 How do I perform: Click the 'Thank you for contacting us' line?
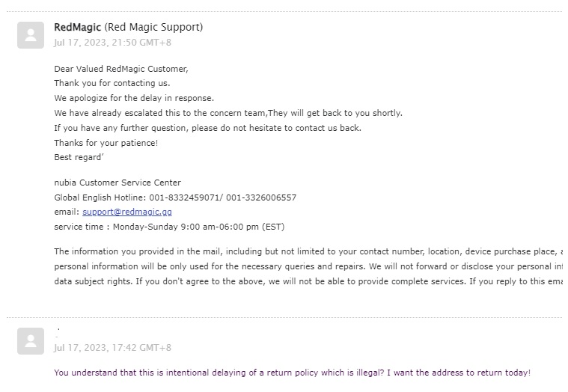[x=112, y=83]
